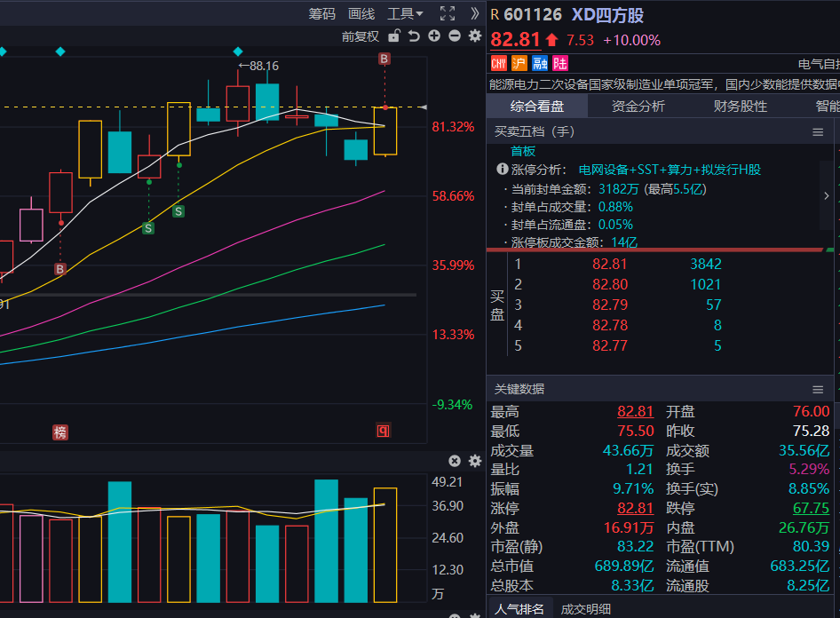Click buy level 1 volume 3842
Screen dimensions: 840x618
[x=706, y=264]
